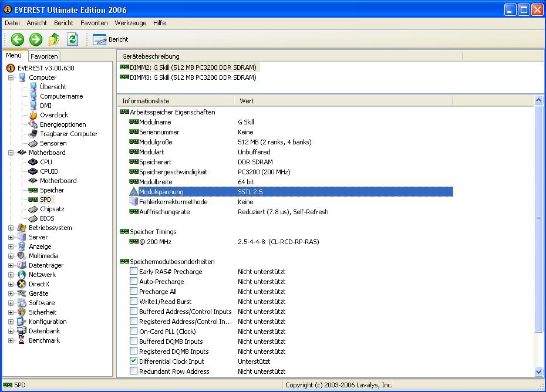Click the Multimedia speaker icon
The image size is (546, 392).
(22, 256)
